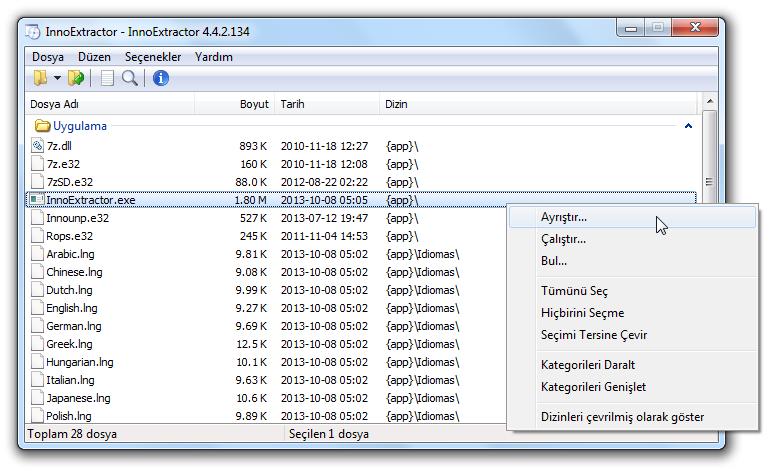Select Tümünü Seç in the context menu
773x471 pixels.
[574, 291]
